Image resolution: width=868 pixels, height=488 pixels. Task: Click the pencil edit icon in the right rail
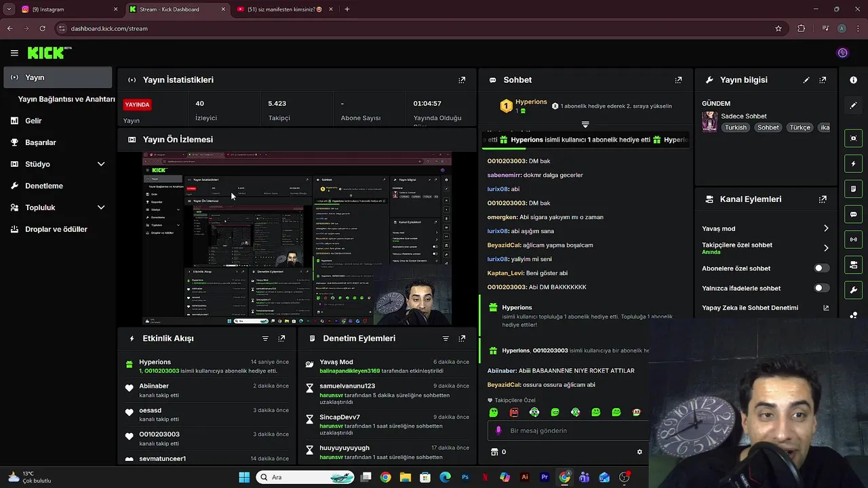point(853,106)
